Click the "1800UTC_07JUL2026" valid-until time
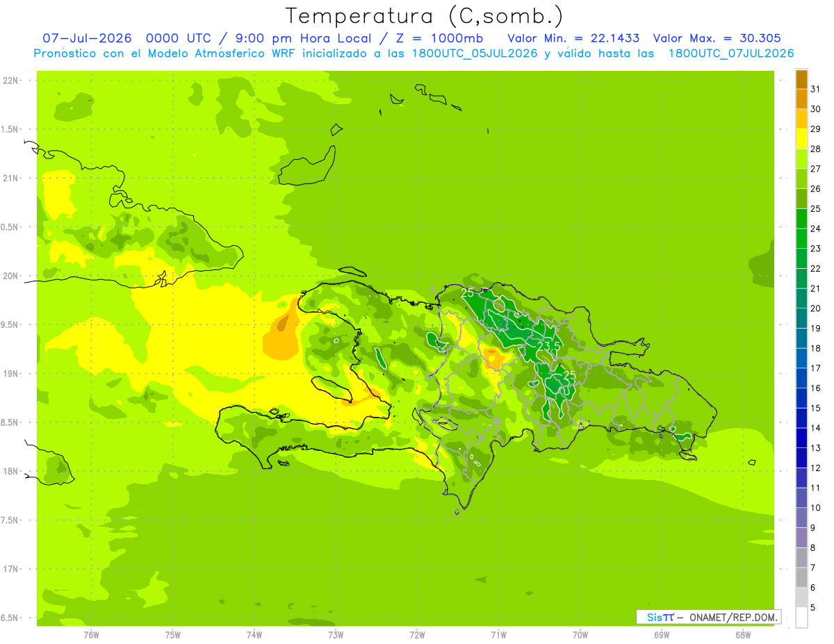 tap(731, 53)
